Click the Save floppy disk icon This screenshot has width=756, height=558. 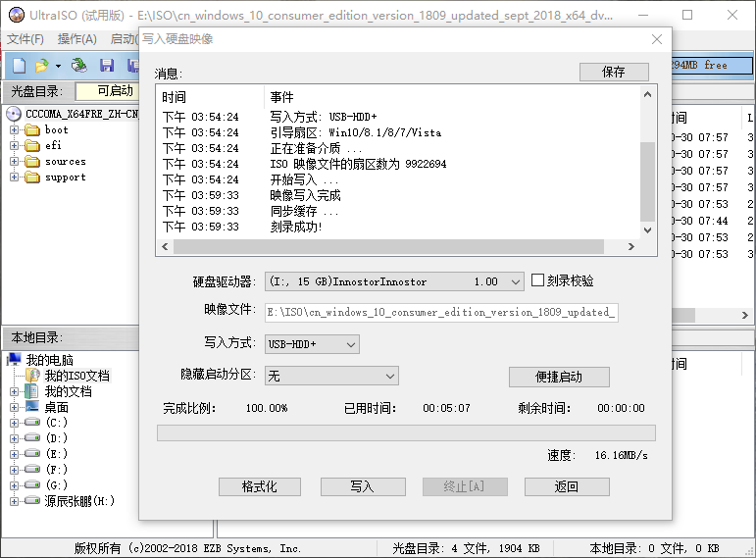(x=107, y=65)
